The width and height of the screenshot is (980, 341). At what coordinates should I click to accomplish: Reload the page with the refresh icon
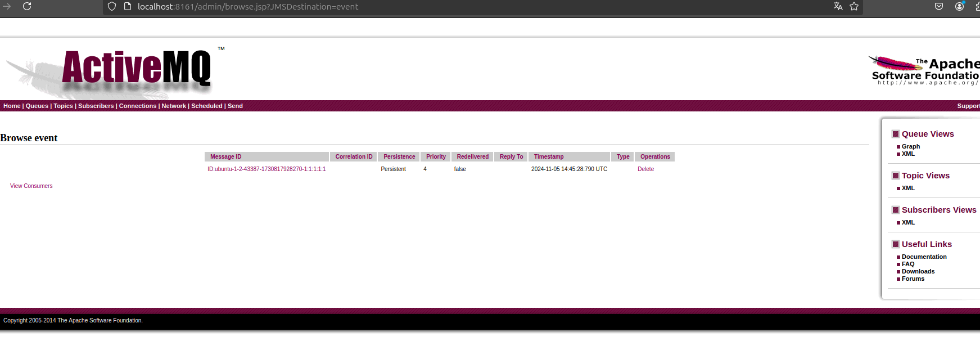[x=26, y=6]
